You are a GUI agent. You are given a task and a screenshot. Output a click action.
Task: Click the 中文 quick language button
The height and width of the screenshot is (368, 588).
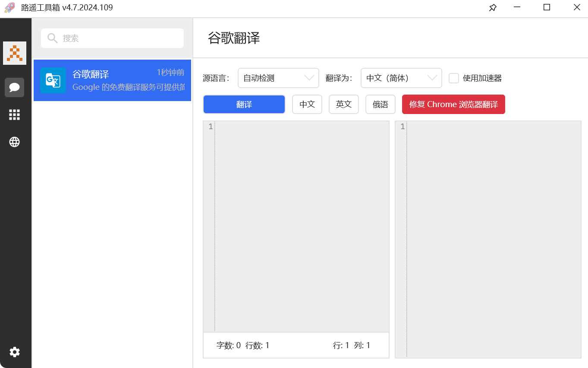(x=307, y=105)
